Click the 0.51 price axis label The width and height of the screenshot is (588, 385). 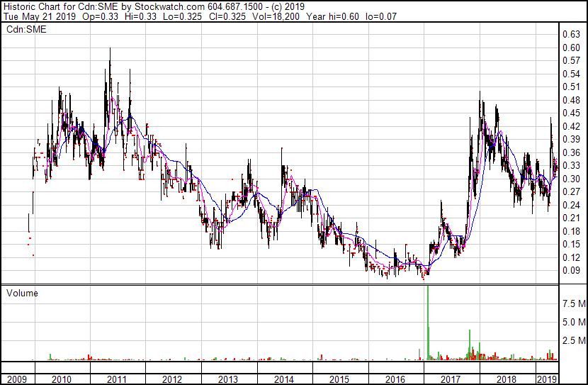(x=571, y=87)
